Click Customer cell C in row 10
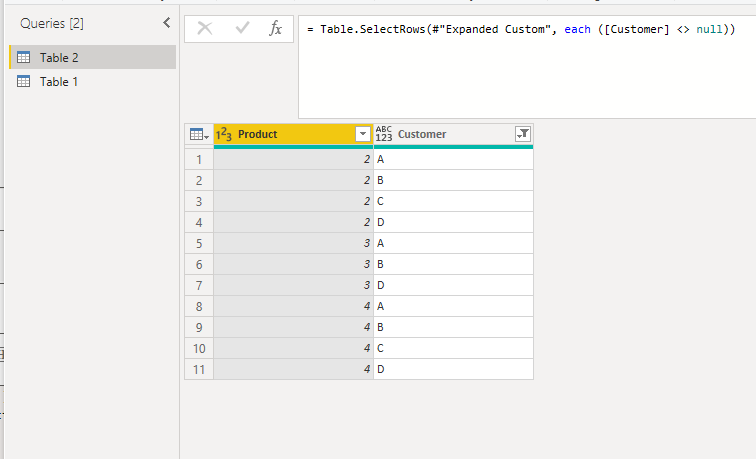 pos(454,348)
